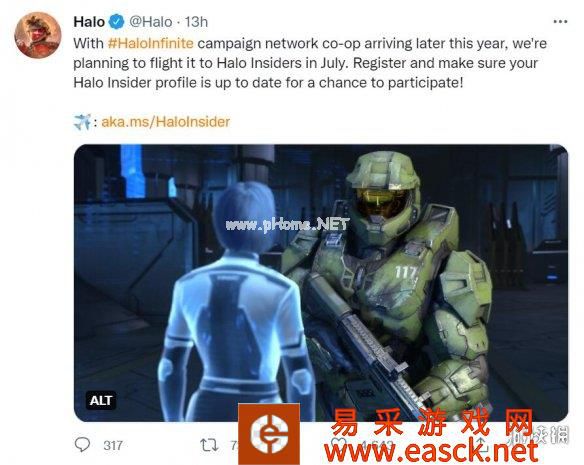Click the orange easck logo watermark
Viewport: 584px width, 465px height.
pyautogui.click(x=269, y=434)
